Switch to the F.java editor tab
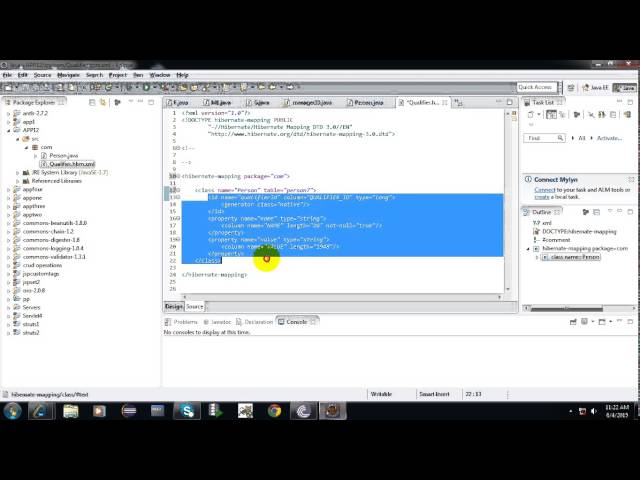 (180, 103)
